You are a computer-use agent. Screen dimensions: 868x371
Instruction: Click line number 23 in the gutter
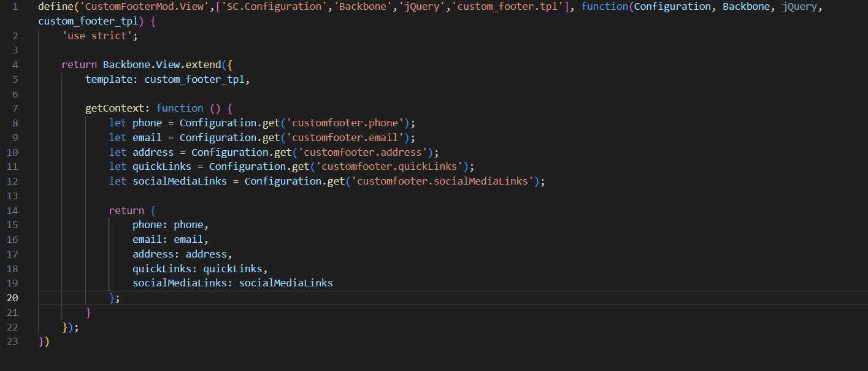pos(15,342)
